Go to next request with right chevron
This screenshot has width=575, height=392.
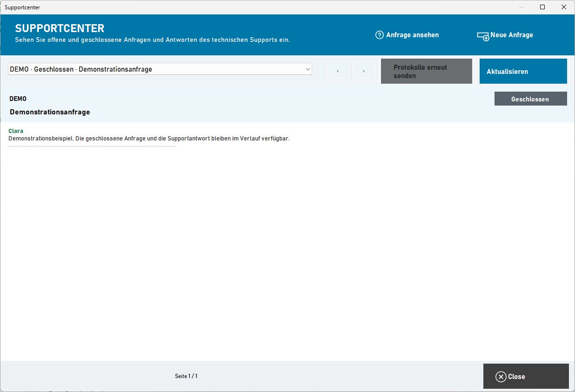click(364, 71)
